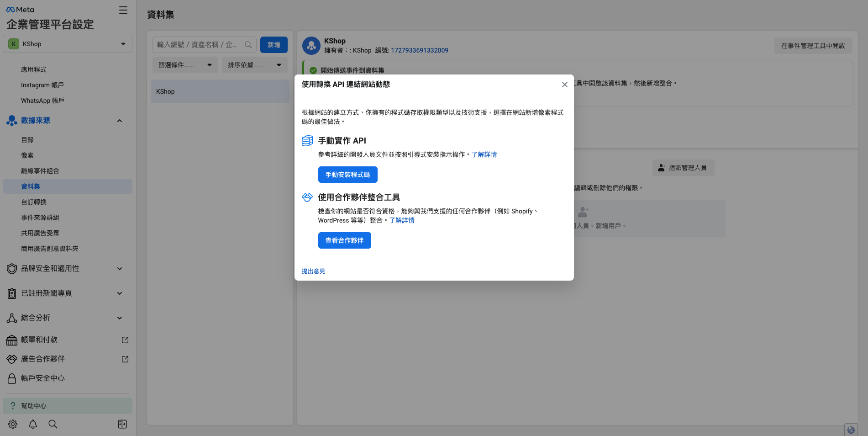Screen dimensions: 868x436
Task: Close the 使用轉換 API 連結網站動態 dialog
Action: pyautogui.click(x=565, y=85)
